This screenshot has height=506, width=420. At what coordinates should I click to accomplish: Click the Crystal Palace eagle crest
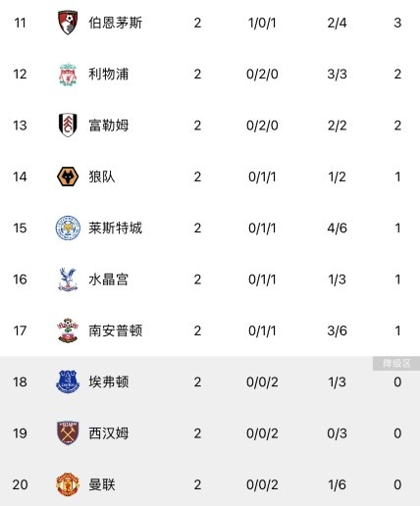pyautogui.click(x=68, y=279)
